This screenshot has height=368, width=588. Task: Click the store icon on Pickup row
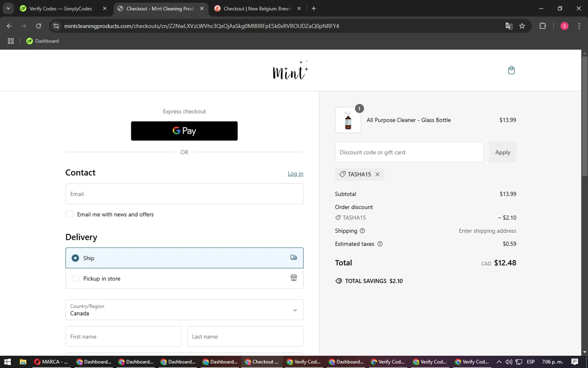coord(294,278)
